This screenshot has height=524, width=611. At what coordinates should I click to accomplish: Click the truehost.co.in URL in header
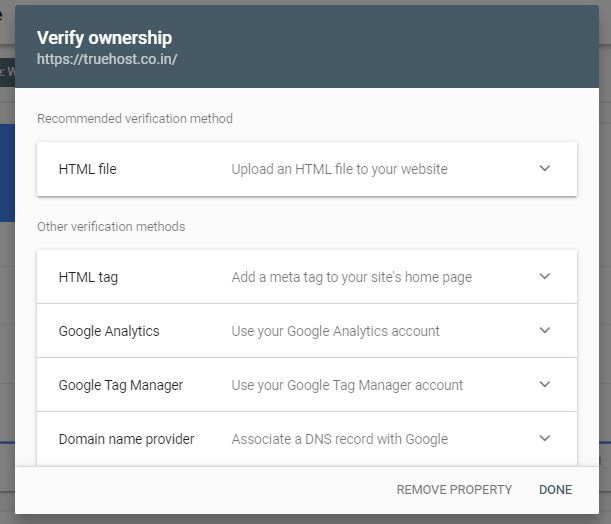107,60
